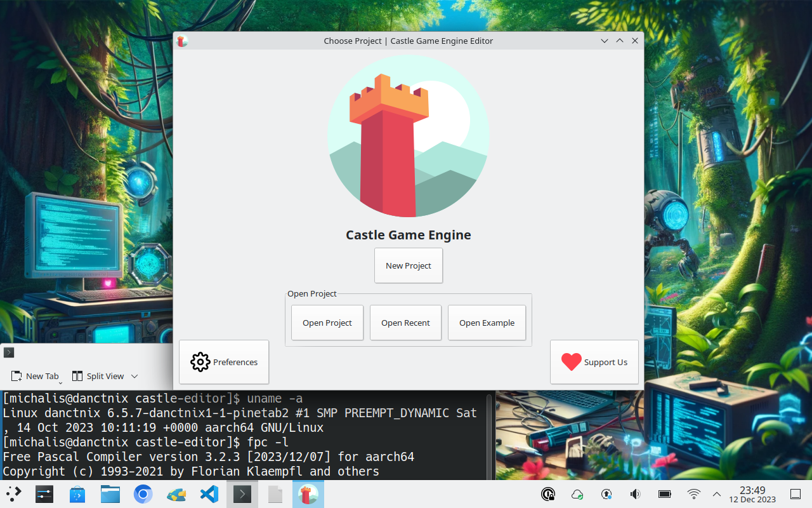812x508 pixels.
Task: Click the Support Us heart button
Action: [x=594, y=362]
